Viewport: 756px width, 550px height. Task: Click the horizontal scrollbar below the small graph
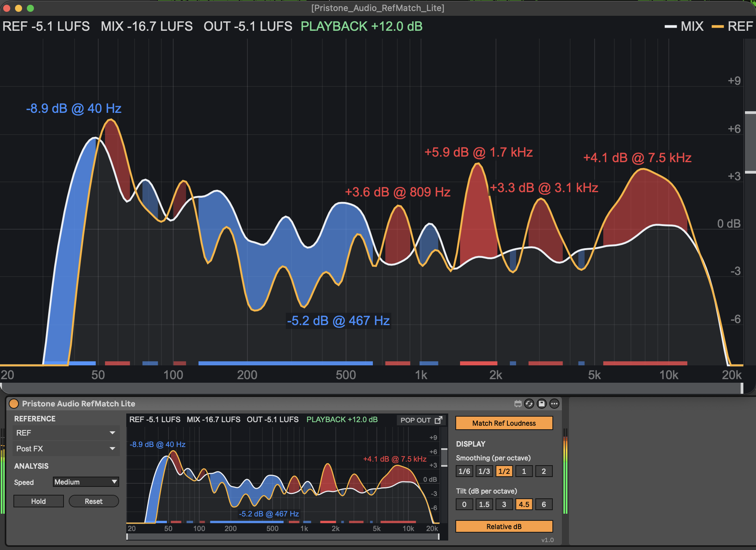(x=283, y=537)
